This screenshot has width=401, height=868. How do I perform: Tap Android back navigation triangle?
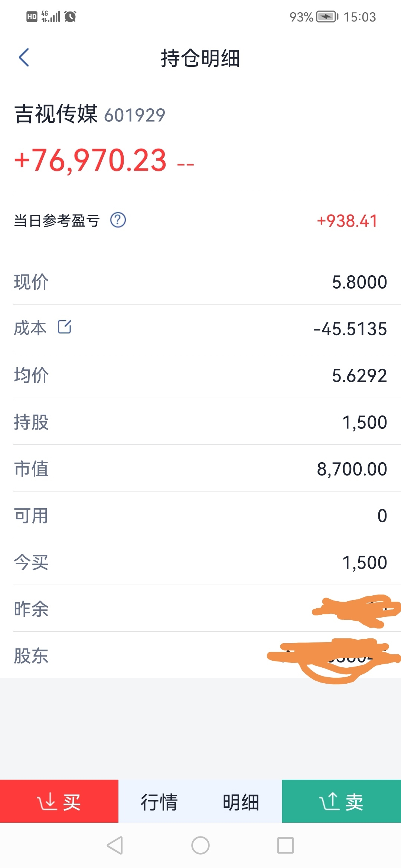coord(115,845)
